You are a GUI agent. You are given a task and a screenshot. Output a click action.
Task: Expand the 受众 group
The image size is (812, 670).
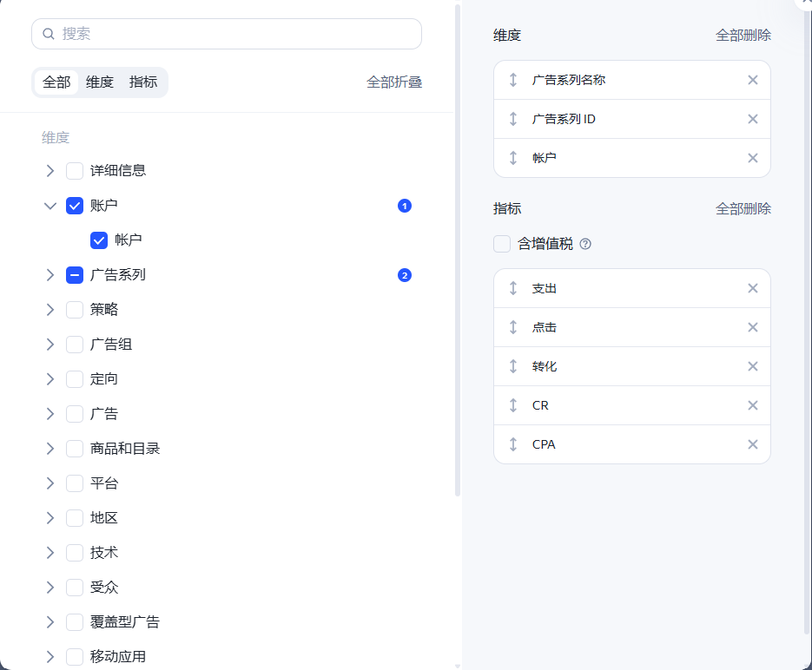[x=50, y=588]
